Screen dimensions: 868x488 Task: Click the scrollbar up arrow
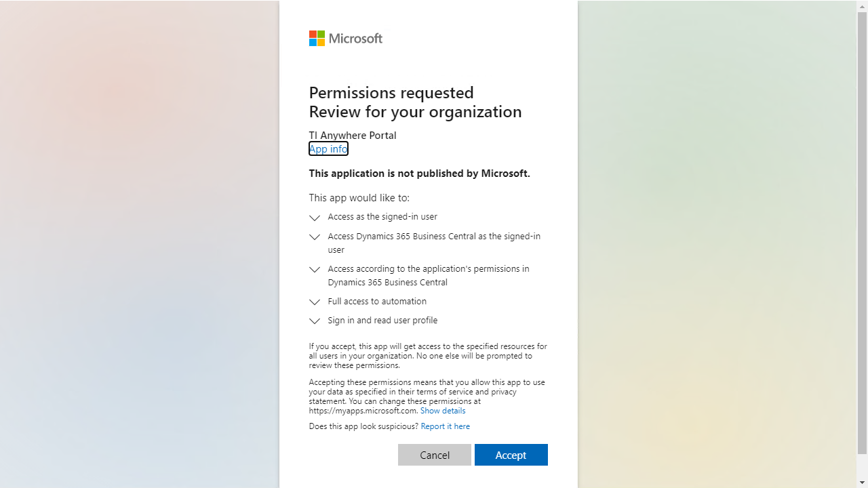pyautogui.click(x=862, y=5)
